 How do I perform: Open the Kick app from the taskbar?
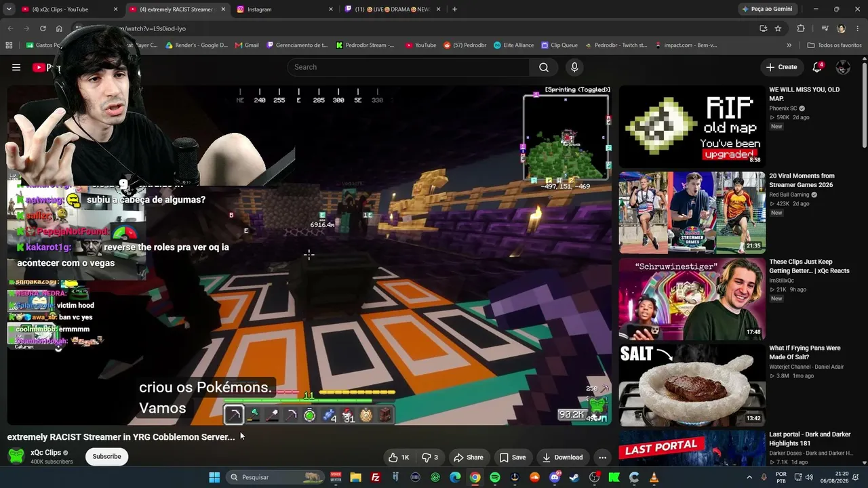pyautogui.click(x=614, y=477)
